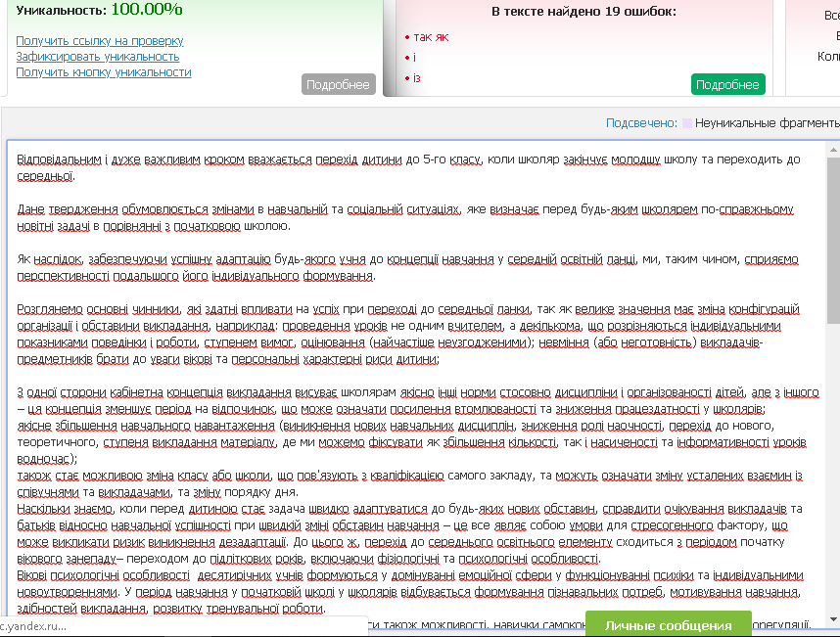Viewport: 840px width, 637px height.
Task: Click the word 'Розглянемо' in the text
Action: point(50,309)
